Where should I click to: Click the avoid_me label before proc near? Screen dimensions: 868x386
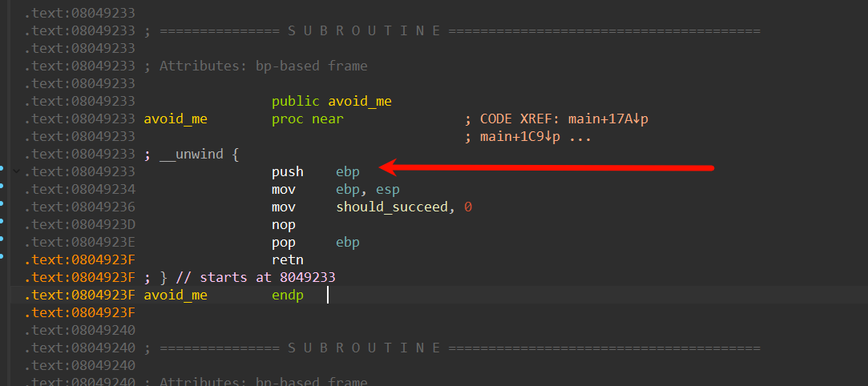click(176, 119)
